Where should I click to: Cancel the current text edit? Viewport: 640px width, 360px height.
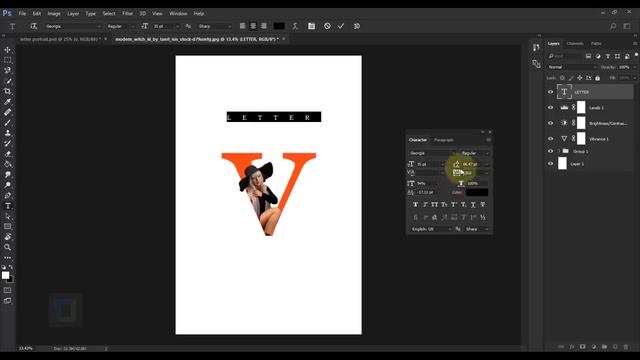point(327,26)
